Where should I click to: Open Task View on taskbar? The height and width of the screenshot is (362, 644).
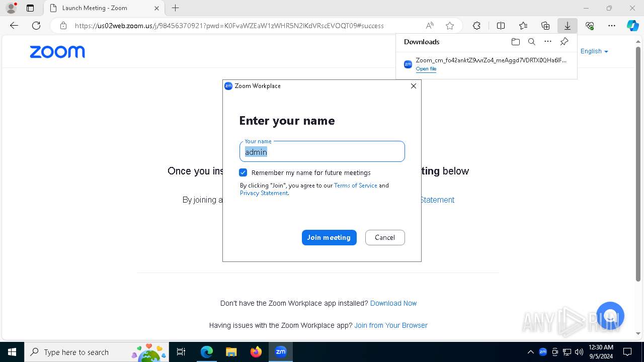tap(182, 352)
